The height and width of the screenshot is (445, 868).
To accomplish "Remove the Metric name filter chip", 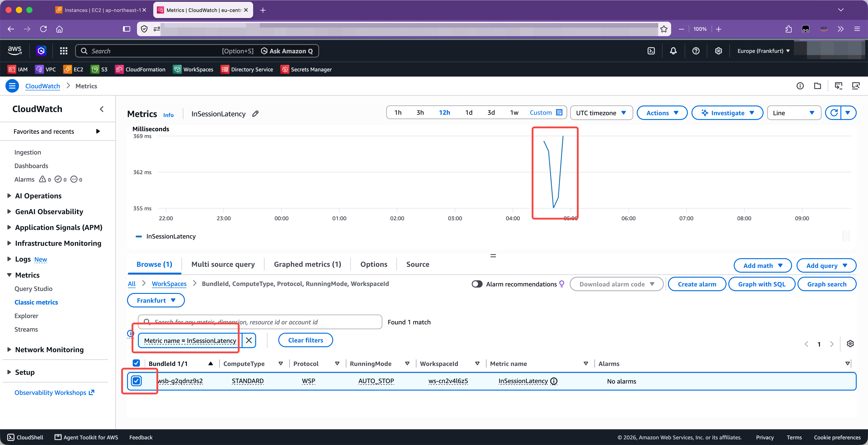I will pos(249,340).
